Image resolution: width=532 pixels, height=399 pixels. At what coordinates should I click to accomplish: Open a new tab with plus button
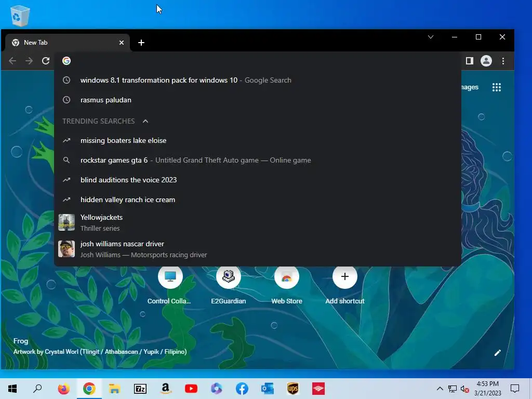coord(141,43)
